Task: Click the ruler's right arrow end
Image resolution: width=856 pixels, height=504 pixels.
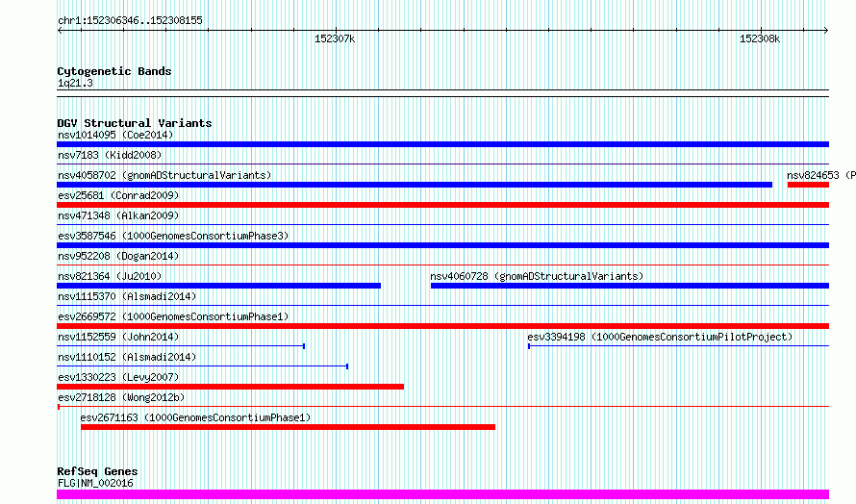Action: point(826,30)
